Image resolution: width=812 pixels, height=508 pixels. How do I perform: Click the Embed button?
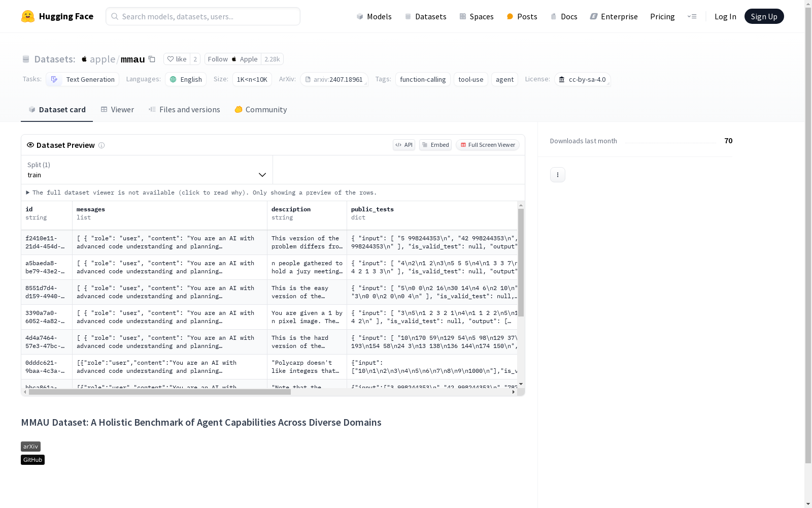(x=435, y=145)
